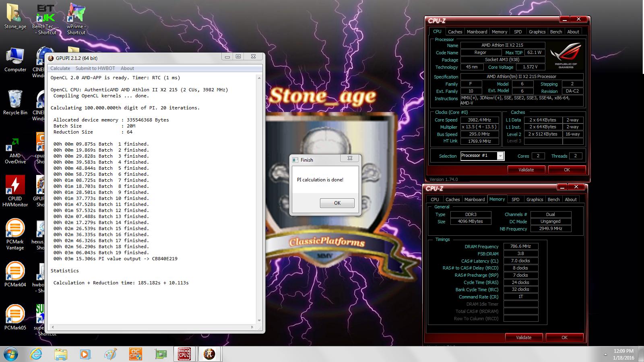Click OK in bottom CPU-Z window
This screenshot has width=644, height=362.
coord(564,337)
